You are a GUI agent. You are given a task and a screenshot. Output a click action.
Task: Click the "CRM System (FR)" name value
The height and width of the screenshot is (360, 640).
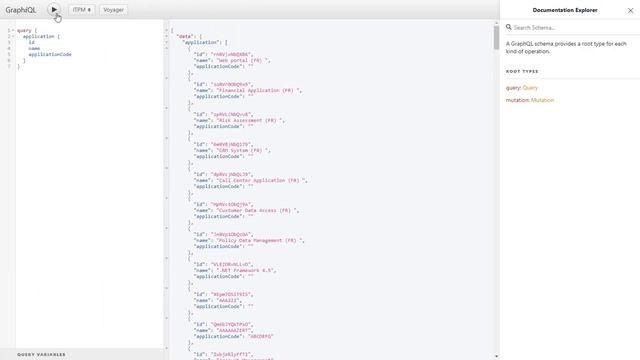243,150
